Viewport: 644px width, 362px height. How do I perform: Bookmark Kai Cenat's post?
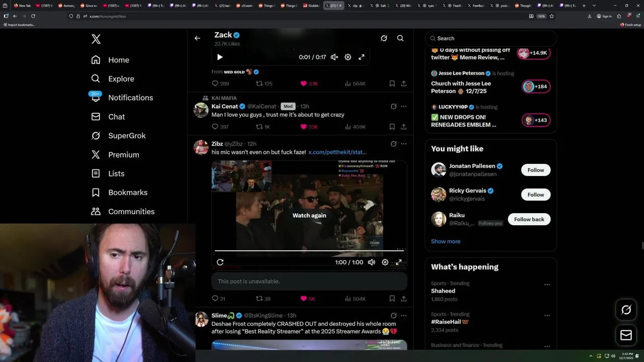tap(392, 127)
